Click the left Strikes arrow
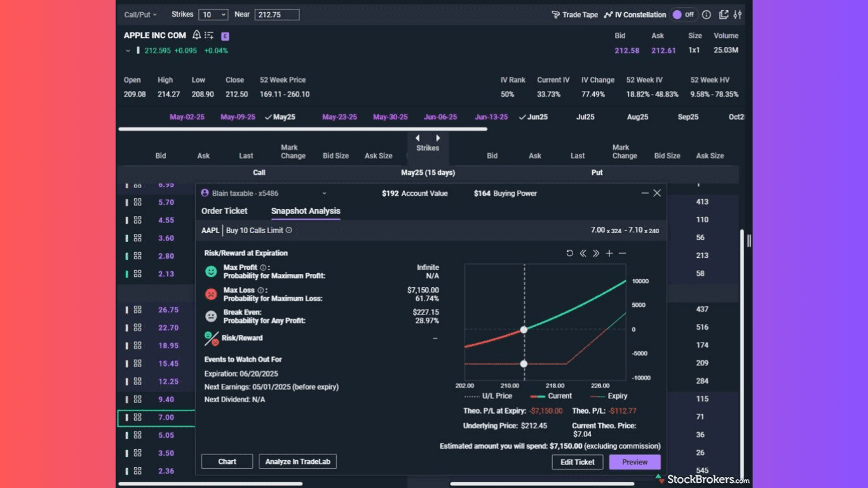The image size is (868, 488). 417,138
